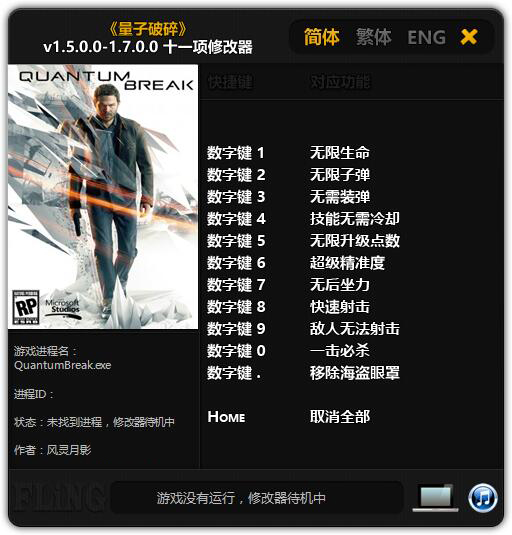Screen dimensions: 512x535
Task: Click the laptop monitor icon
Action: coord(435,498)
